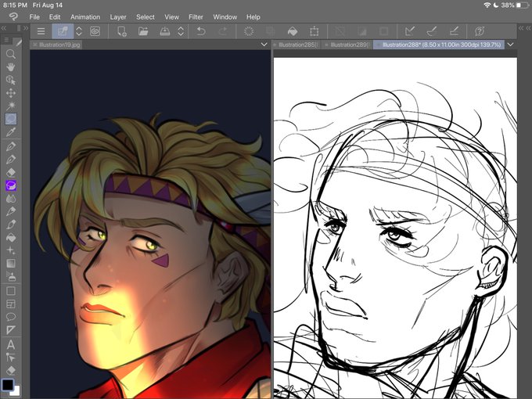Open the Select menu
The height and width of the screenshot is (399, 532).
[146, 17]
